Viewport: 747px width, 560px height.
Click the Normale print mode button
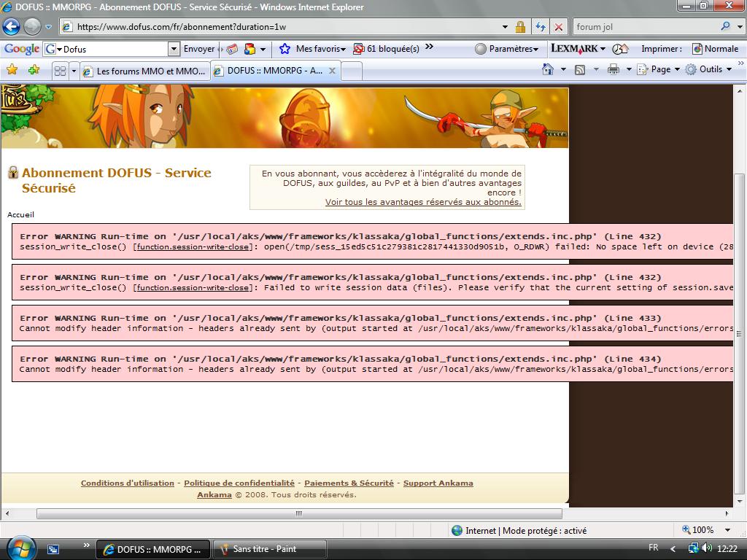[x=715, y=49]
